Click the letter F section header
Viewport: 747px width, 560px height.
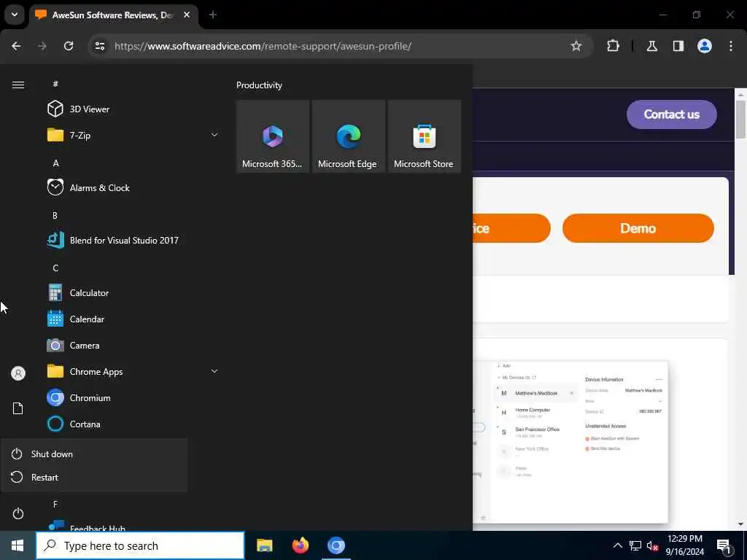point(55,504)
